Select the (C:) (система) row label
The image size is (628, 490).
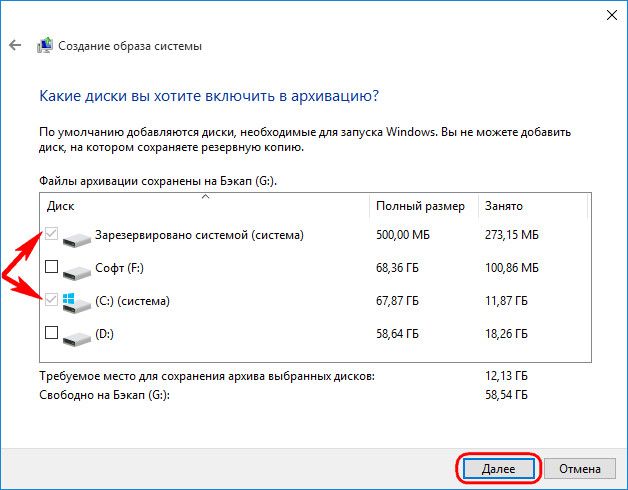click(132, 301)
